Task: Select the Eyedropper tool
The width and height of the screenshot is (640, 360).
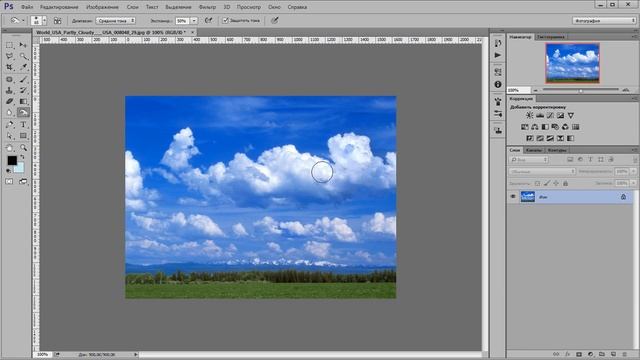Action: (23, 67)
